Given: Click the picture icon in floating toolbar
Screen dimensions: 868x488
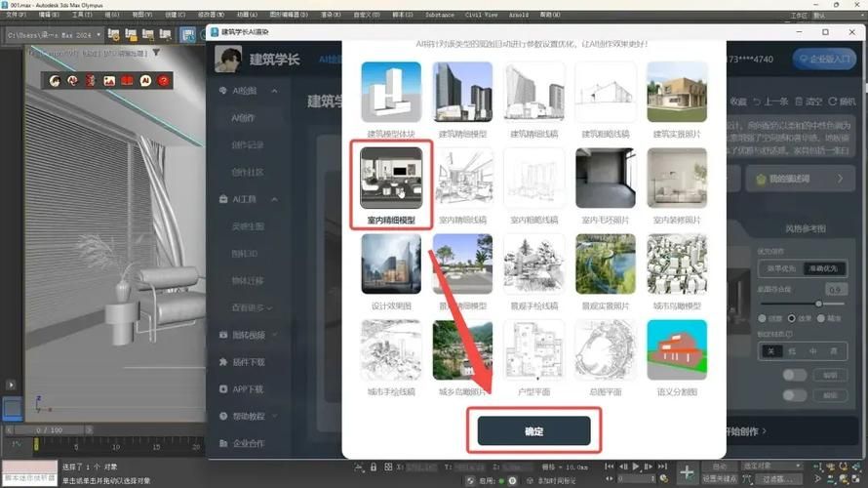Looking at the screenshot, I should (x=109, y=81).
